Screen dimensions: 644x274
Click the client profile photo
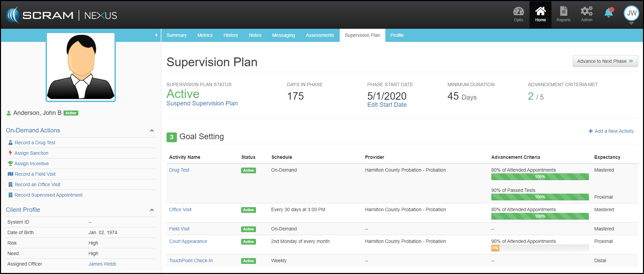tap(81, 67)
